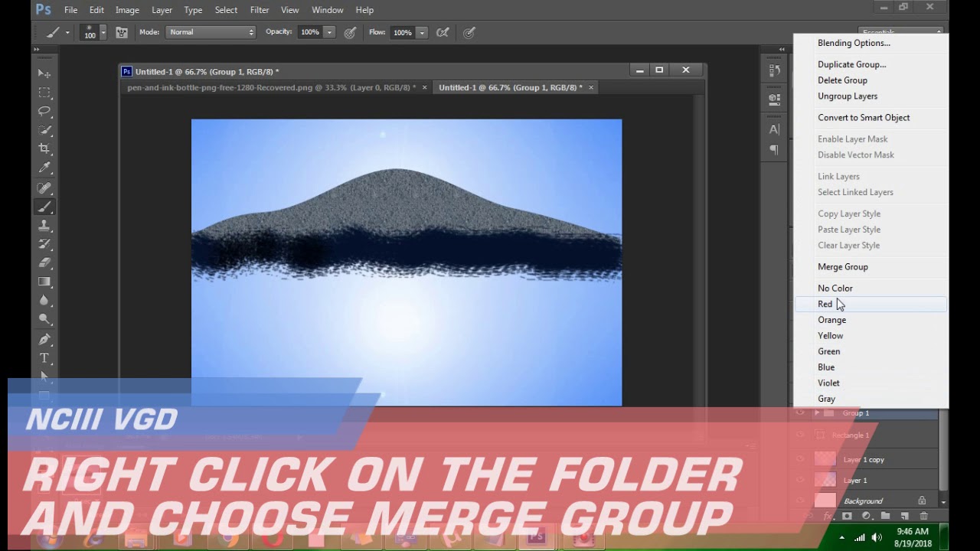Open the collapsed Character panel icon

click(774, 130)
